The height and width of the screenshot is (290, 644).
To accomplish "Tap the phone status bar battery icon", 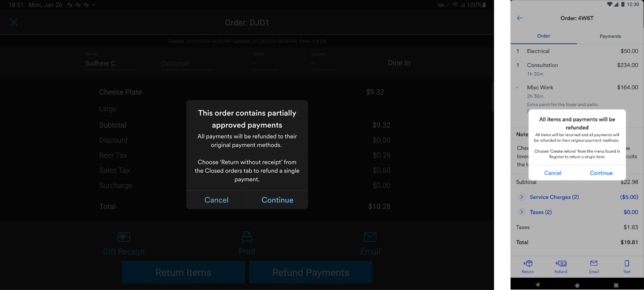I will click(623, 4).
